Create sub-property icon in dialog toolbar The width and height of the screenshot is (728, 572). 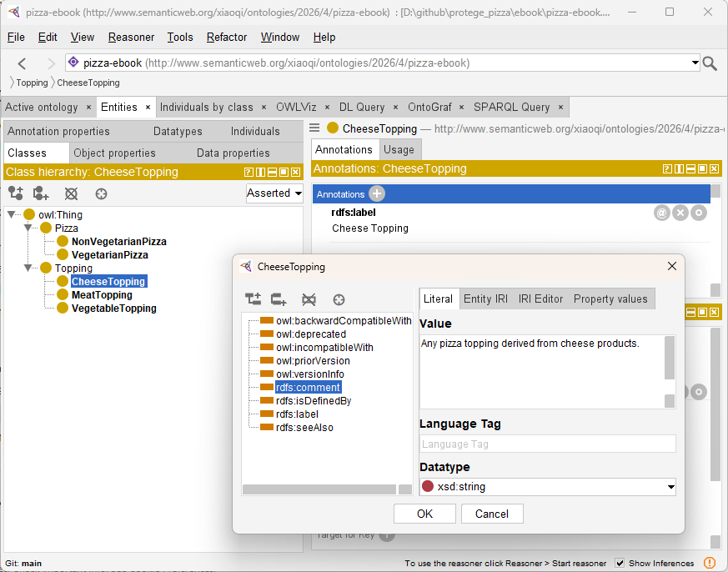pyautogui.click(x=254, y=299)
